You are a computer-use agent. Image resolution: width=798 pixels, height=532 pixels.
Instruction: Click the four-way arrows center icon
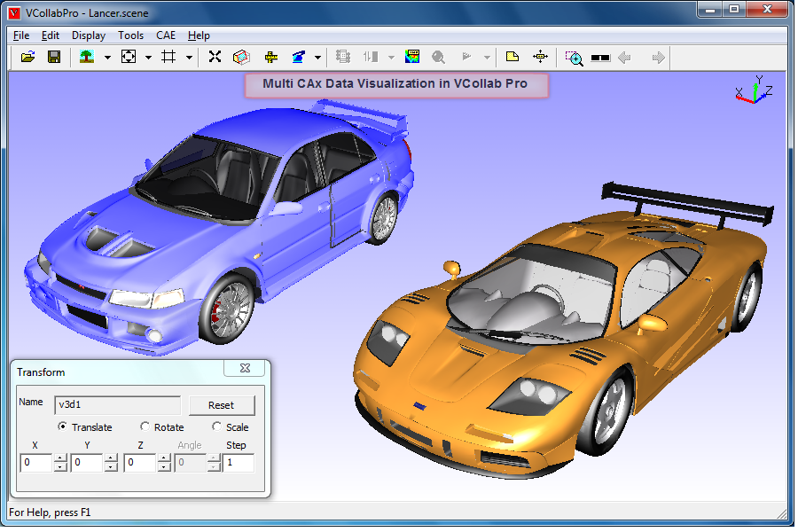pos(540,57)
